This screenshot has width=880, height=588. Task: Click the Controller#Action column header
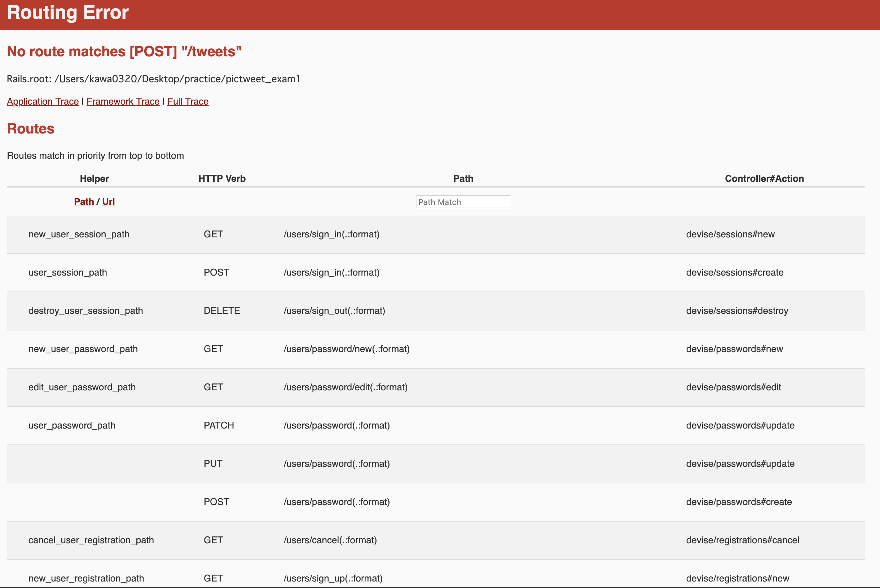point(764,179)
